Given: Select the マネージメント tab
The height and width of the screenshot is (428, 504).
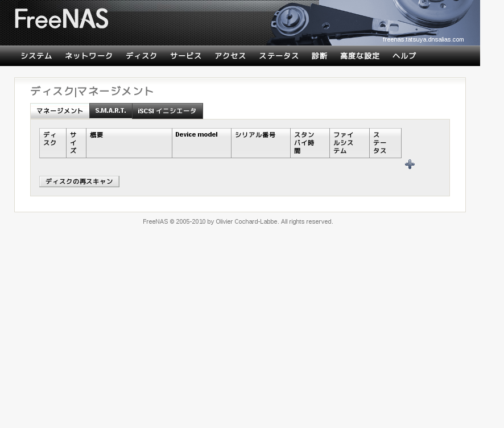Looking at the screenshot, I should tap(60, 111).
